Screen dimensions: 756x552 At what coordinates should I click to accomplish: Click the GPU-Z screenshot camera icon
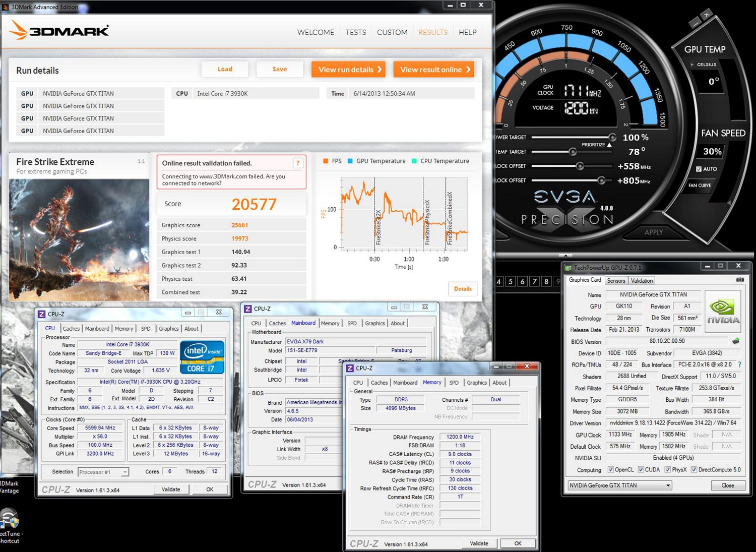[739, 280]
